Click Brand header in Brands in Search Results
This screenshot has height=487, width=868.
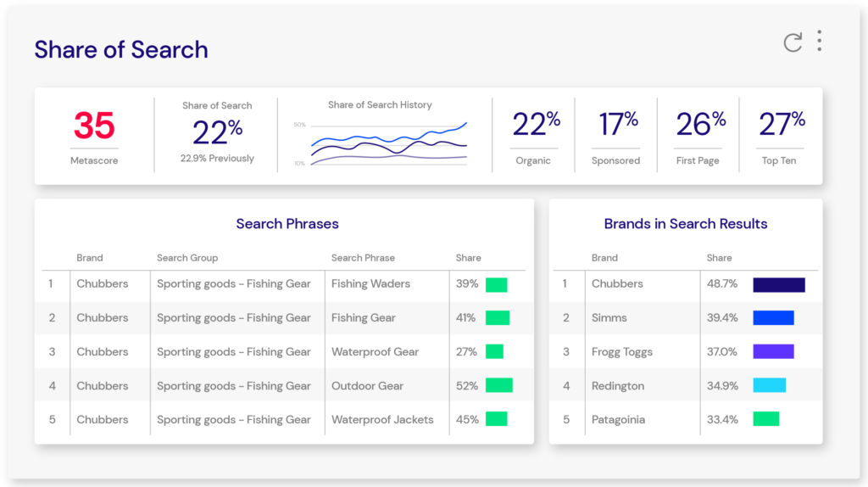pyautogui.click(x=604, y=258)
